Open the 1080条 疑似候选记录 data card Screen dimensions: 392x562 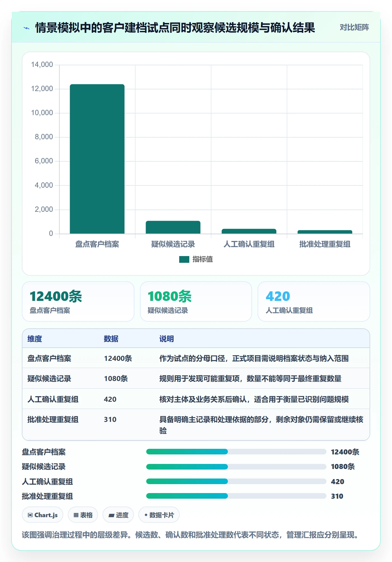point(196,301)
